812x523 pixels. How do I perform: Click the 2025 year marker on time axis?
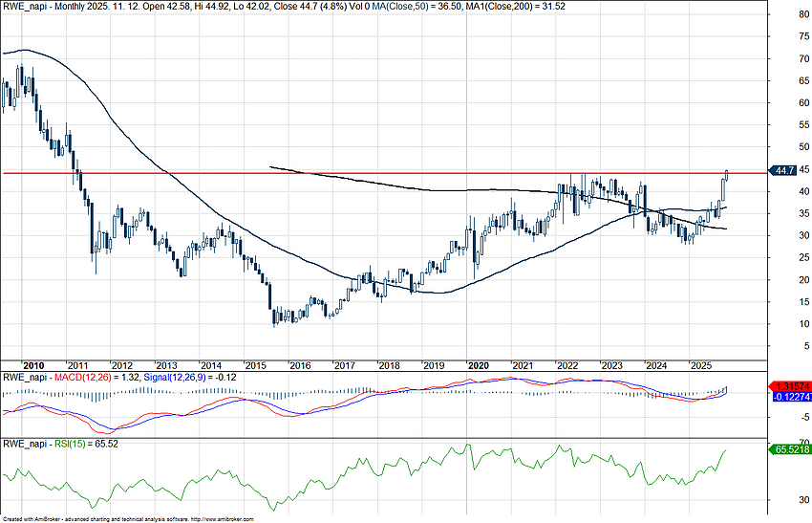tap(700, 365)
